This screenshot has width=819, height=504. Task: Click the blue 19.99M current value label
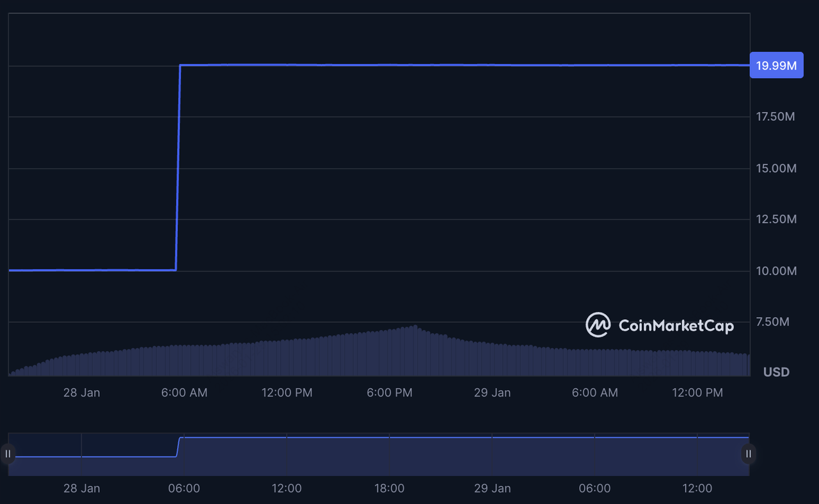click(x=776, y=65)
